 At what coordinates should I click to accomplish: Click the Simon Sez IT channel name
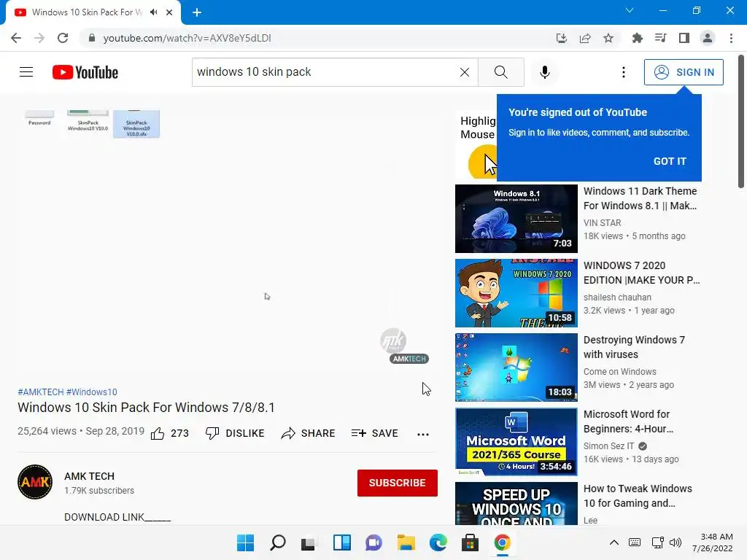(x=609, y=446)
